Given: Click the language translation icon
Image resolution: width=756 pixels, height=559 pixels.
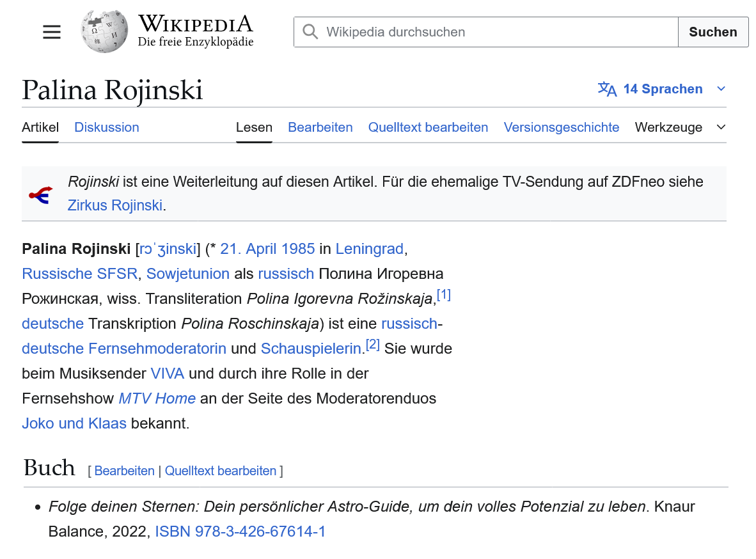Looking at the screenshot, I should tap(607, 89).
